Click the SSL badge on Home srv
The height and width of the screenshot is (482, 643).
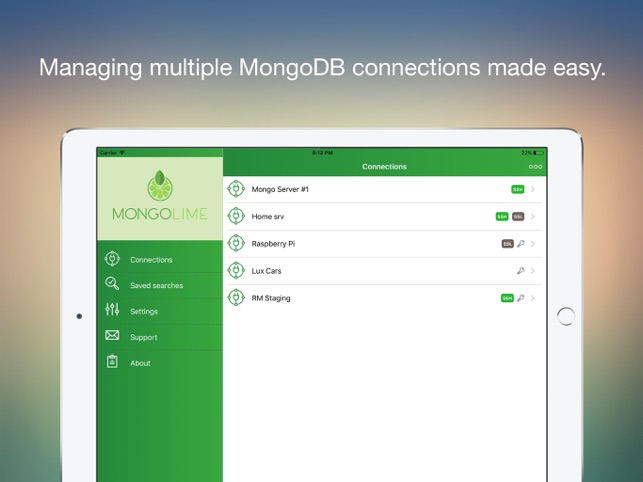coord(518,216)
